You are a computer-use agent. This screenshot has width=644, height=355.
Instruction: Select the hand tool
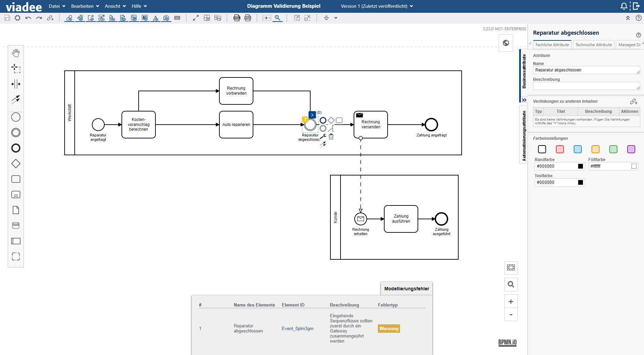(16, 53)
